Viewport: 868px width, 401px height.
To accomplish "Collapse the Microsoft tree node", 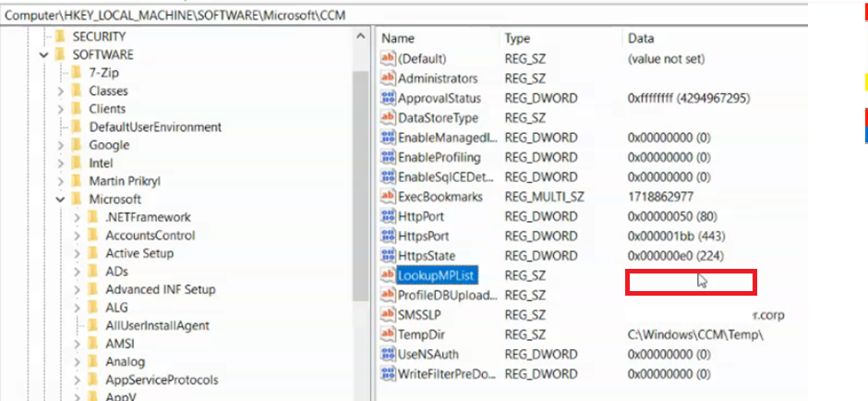I will point(61,200).
